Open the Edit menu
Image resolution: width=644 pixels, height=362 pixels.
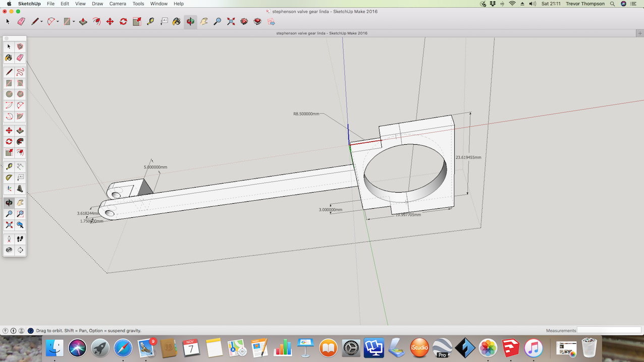coord(65,4)
